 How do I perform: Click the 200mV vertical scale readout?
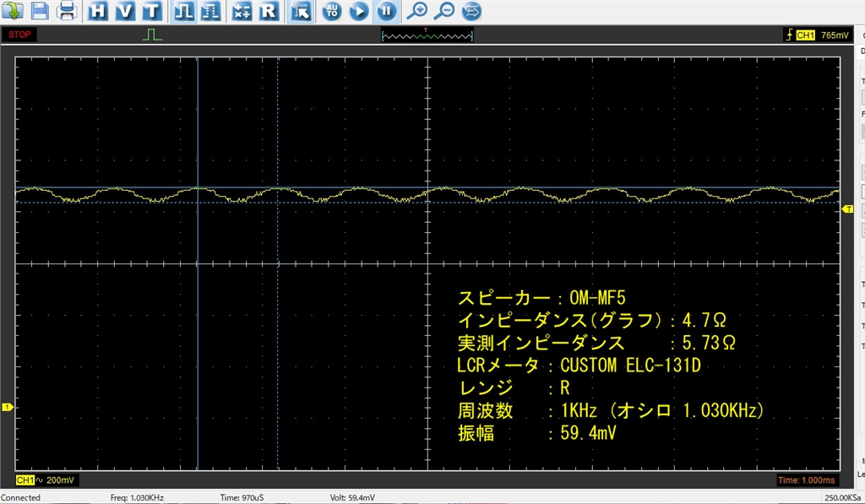point(60,480)
